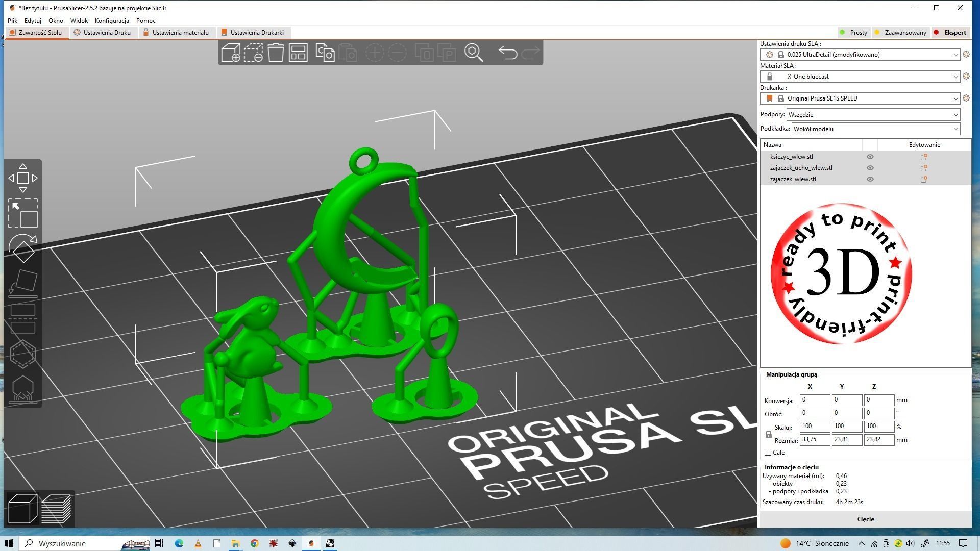This screenshot has height=551, width=980.
Task: Open the Widok menu
Action: (x=79, y=21)
